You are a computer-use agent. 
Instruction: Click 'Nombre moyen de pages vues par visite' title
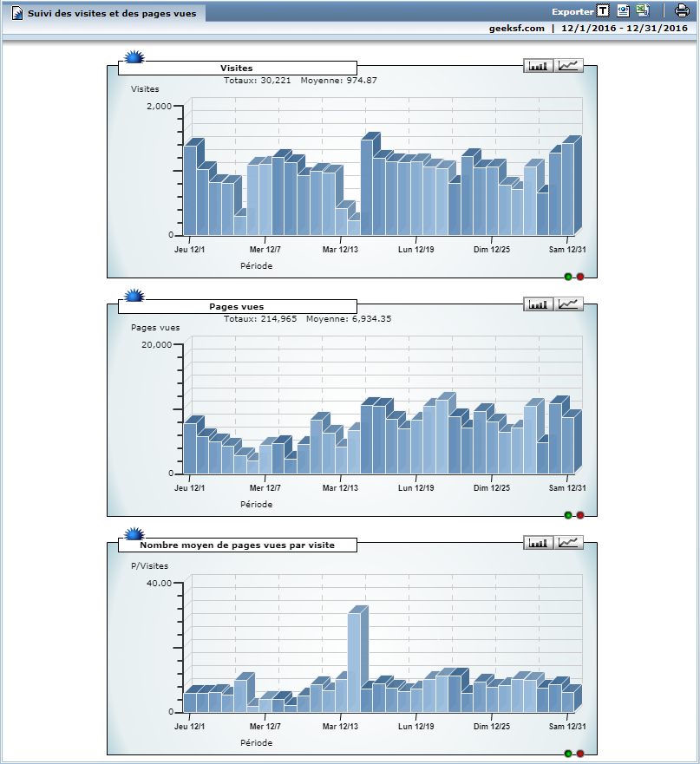(x=238, y=545)
